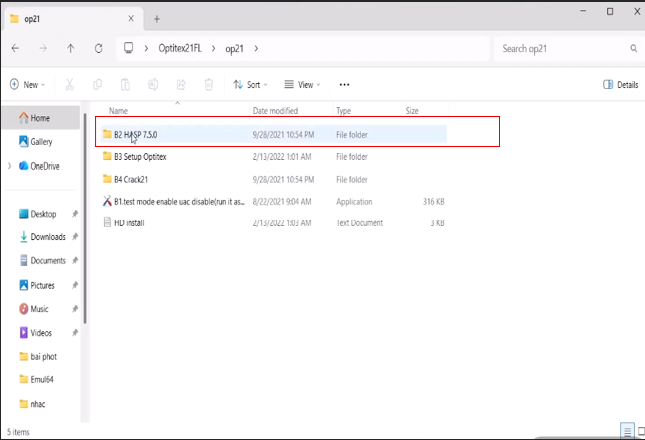Screen dimensions: 645x440
Task: Click the Back navigation arrow
Action: pyautogui.click(x=15, y=48)
